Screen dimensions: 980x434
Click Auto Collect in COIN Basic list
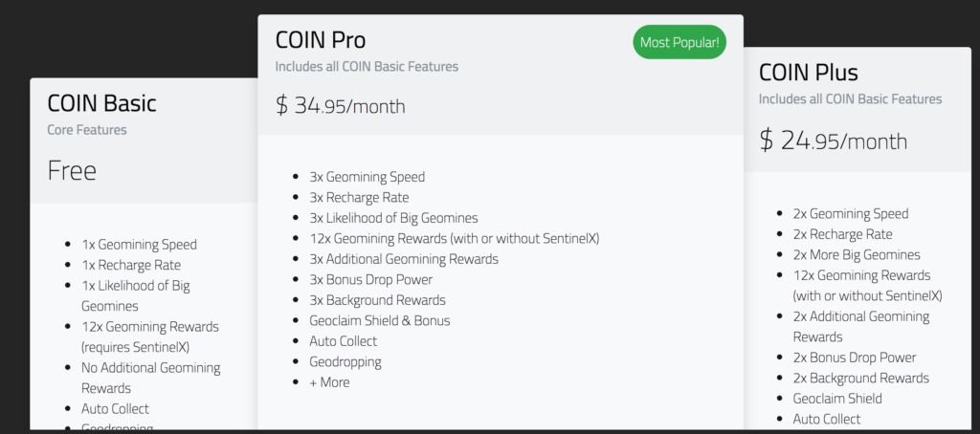(x=115, y=409)
